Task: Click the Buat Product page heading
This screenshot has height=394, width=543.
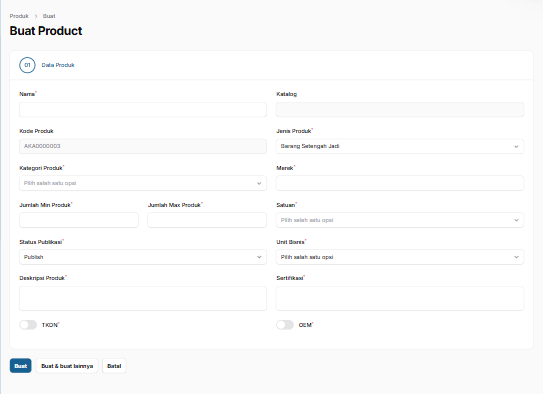Action: pyautogui.click(x=46, y=31)
